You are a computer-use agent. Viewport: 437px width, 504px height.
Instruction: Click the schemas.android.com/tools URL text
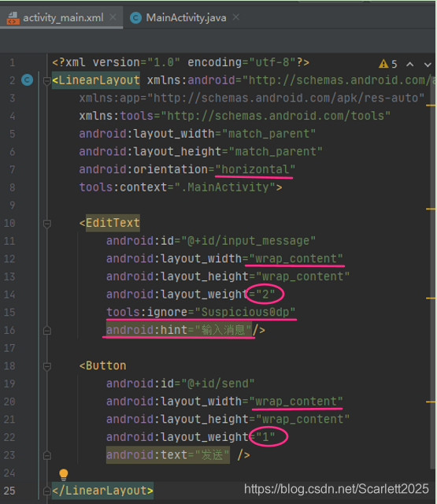(276, 116)
